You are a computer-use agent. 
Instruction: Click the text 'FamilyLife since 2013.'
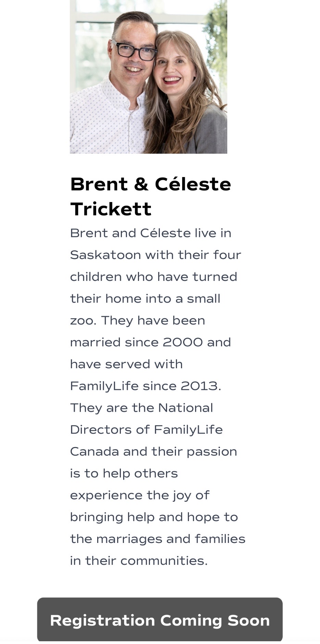coord(145,386)
